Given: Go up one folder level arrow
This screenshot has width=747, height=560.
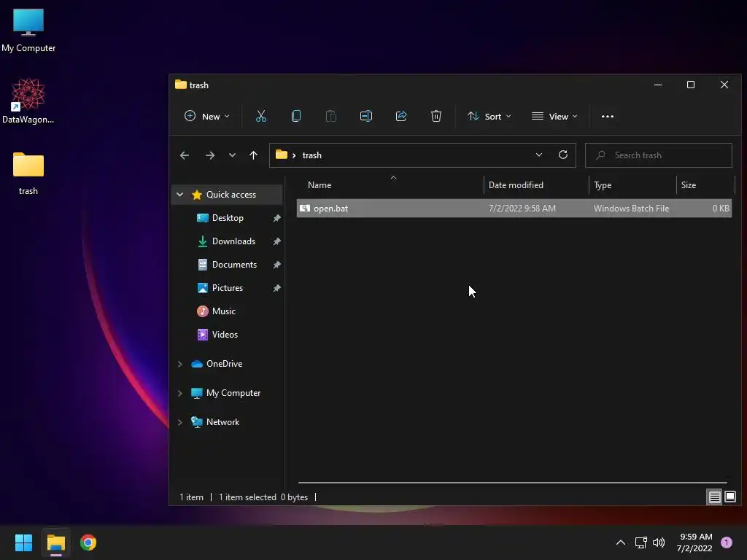Looking at the screenshot, I should tap(253, 155).
